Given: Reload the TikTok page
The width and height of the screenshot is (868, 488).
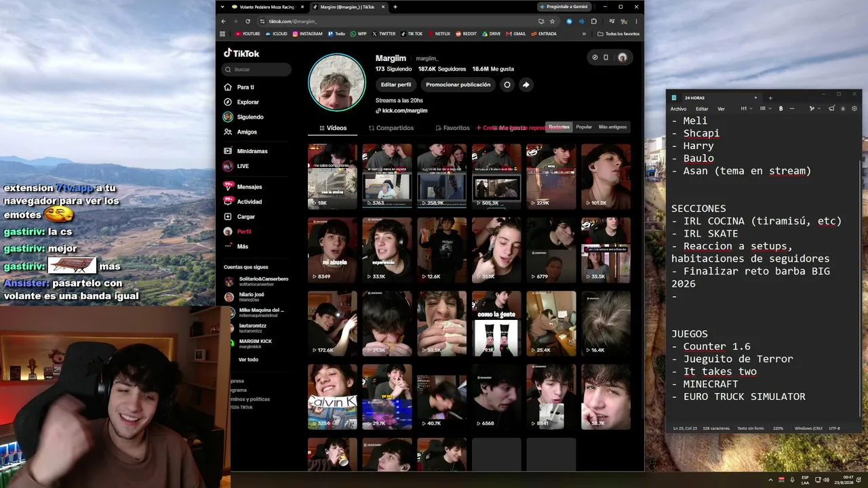Looking at the screenshot, I should pyautogui.click(x=248, y=21).
